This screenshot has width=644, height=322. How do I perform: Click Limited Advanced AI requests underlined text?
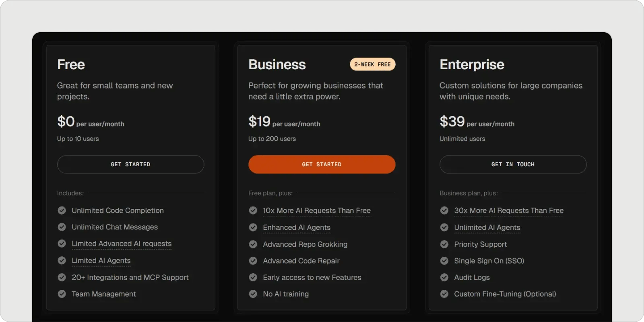pos(122,244)
